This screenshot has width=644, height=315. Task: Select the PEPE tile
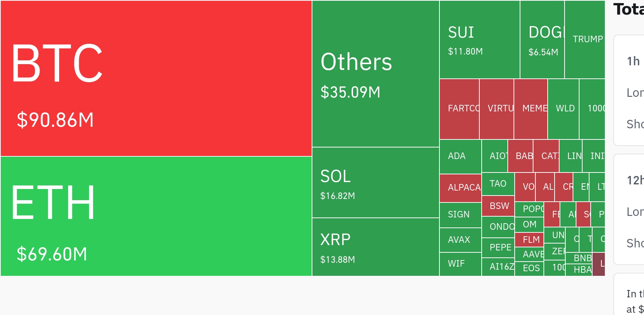coord(498,248)
